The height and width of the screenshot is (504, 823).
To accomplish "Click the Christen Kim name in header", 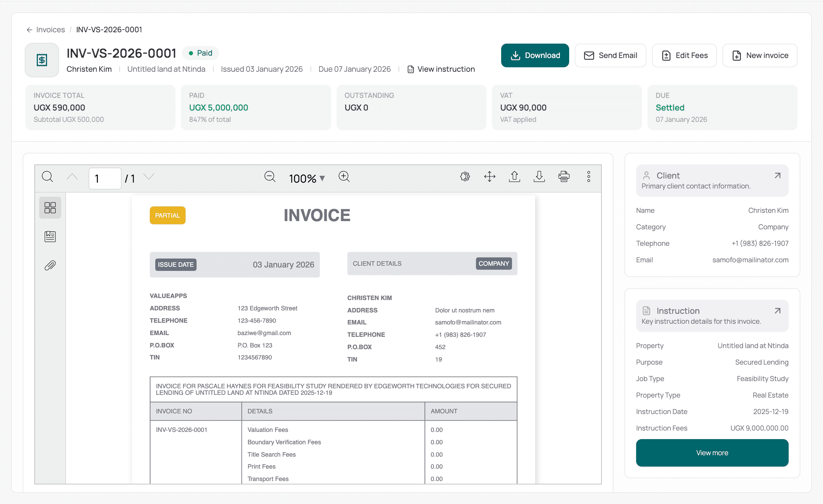I will point(89,69).
